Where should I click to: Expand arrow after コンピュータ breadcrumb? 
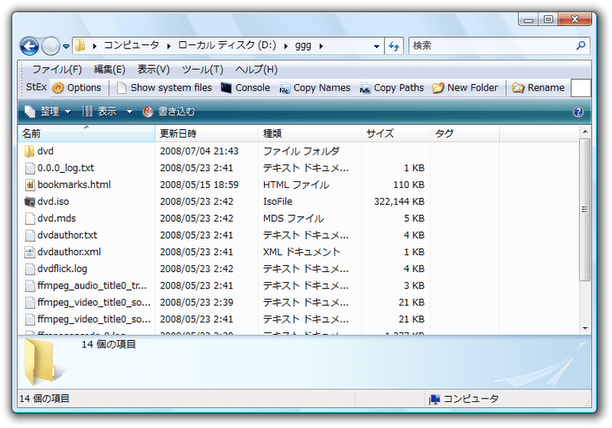pyautogui.click(x=169, y=46)
